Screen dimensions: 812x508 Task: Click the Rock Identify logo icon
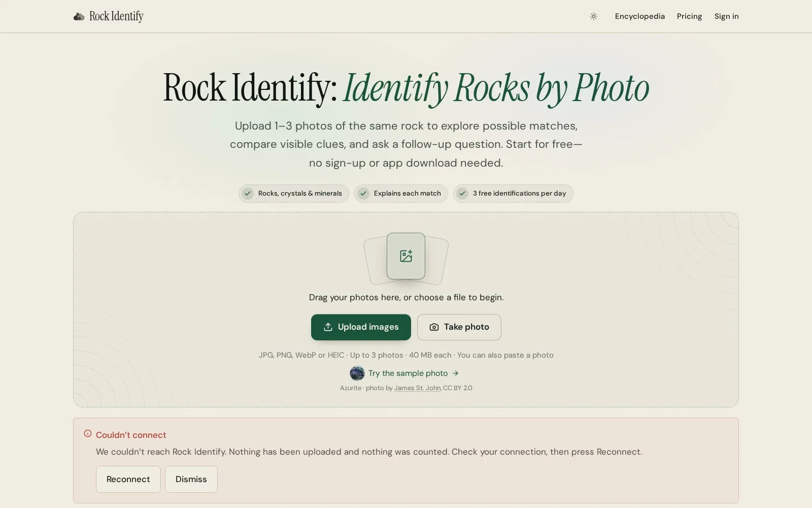[79, 16]
